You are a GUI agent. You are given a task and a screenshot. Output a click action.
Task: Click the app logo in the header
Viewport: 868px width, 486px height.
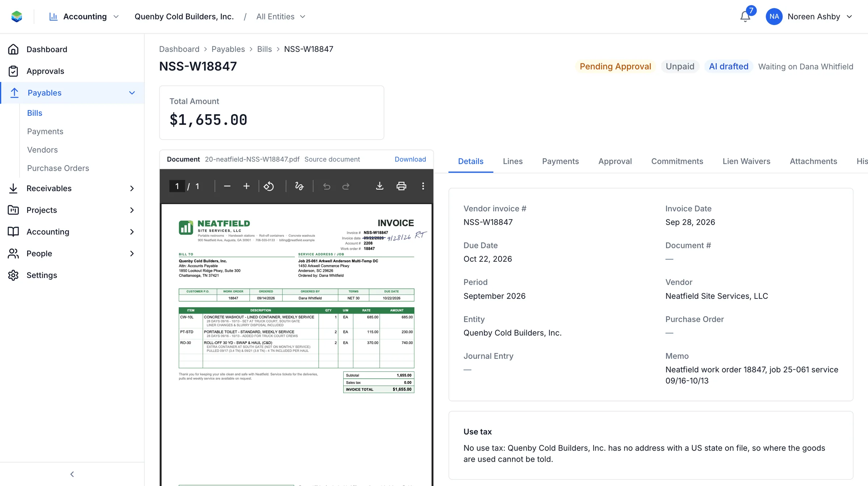(17, 17)
